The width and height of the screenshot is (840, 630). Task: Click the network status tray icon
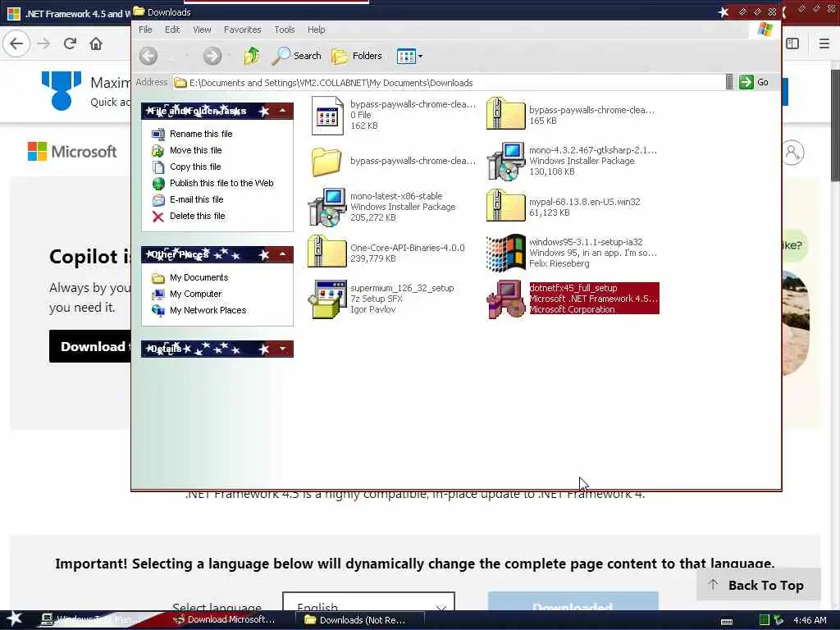(779, 620)
